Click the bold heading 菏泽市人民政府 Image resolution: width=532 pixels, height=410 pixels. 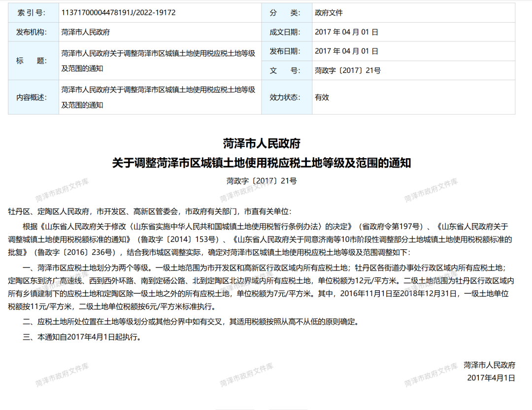[262, 144]
